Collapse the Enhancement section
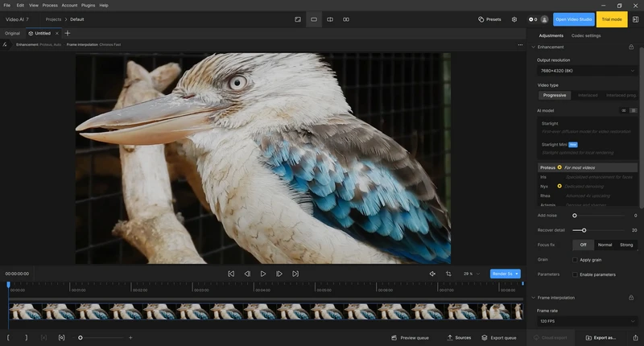Image resolution: width=644 pixels, height=346 pixels. [534, 47]
